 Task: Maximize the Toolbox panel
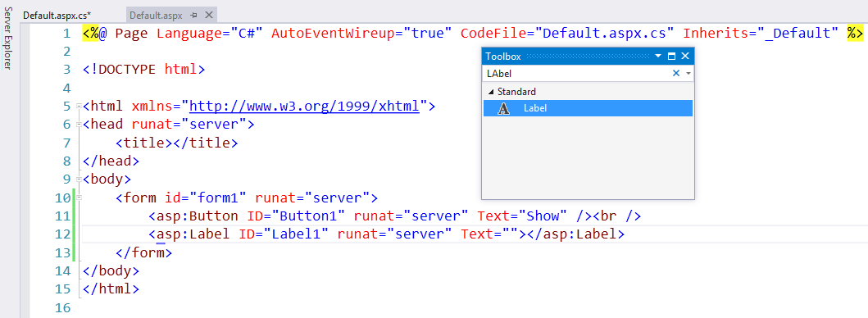click(672, 56)
